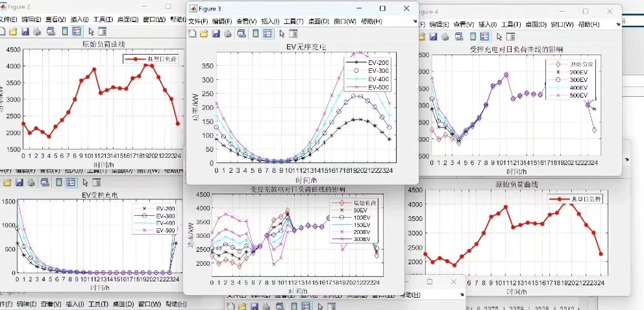The height and width of the screenshot is (310, 644).
Task: Toggle Insert Legend in EV受控充电 figure toolbar
Action: point(71,182)
